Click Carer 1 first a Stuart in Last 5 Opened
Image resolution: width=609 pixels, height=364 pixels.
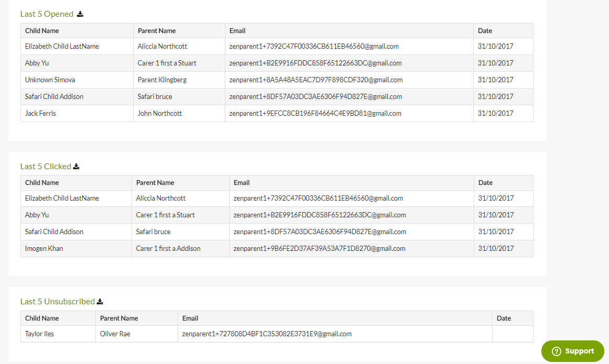click(x=167, y=63)
